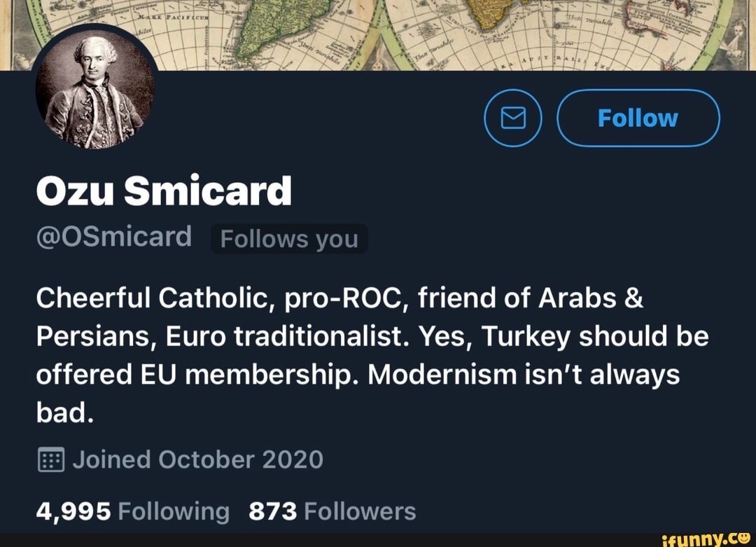Toggle follow state via Follow button
This screenshot has height=547, width=756.
click(x=638, y=118)
